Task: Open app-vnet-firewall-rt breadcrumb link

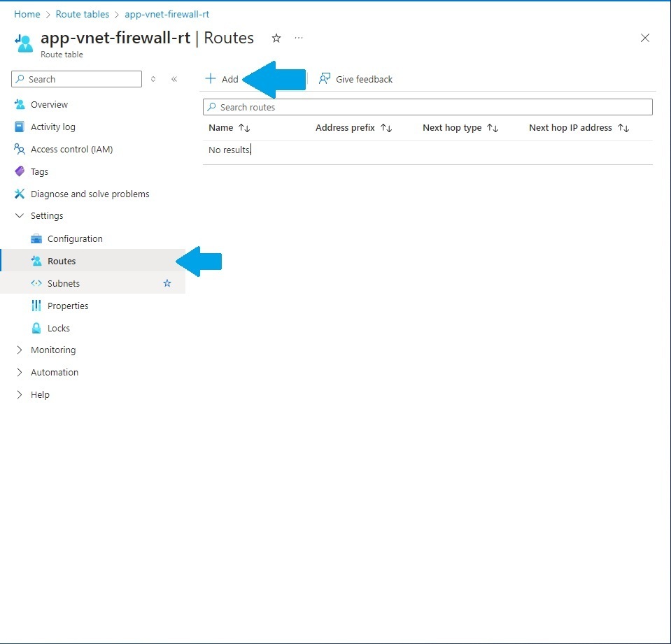Action: 167,14
